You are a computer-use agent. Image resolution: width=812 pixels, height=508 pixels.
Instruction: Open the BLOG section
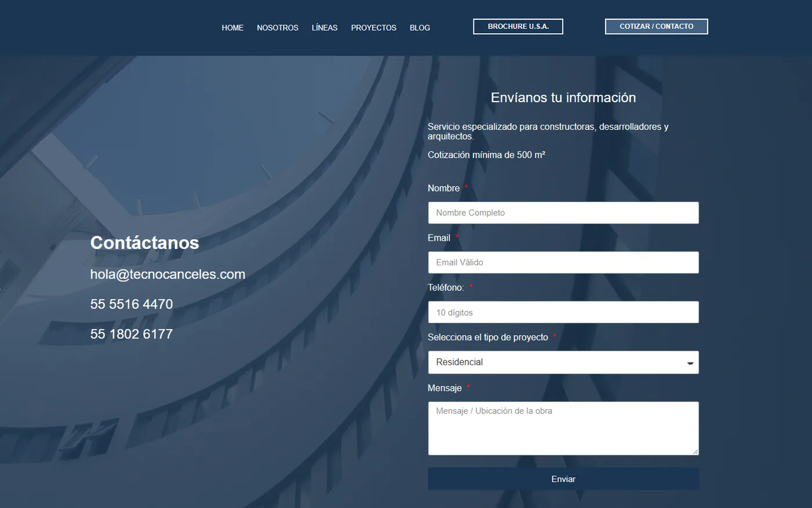(420, 28)
